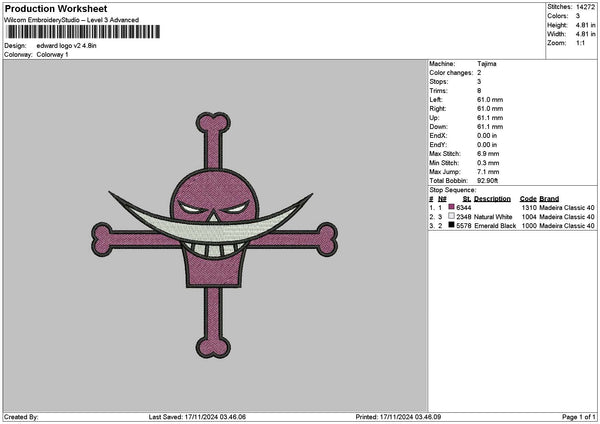Click the 'Trims:' label
Viewport: 600px width, 424px height.
click(438, 91)
